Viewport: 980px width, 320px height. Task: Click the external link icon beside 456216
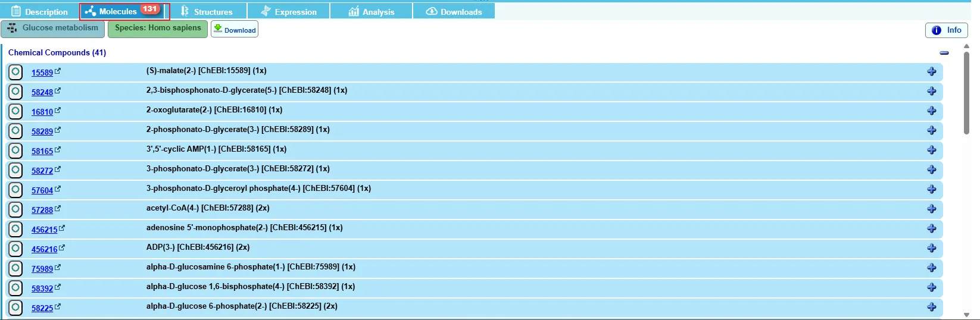(62, 248)
